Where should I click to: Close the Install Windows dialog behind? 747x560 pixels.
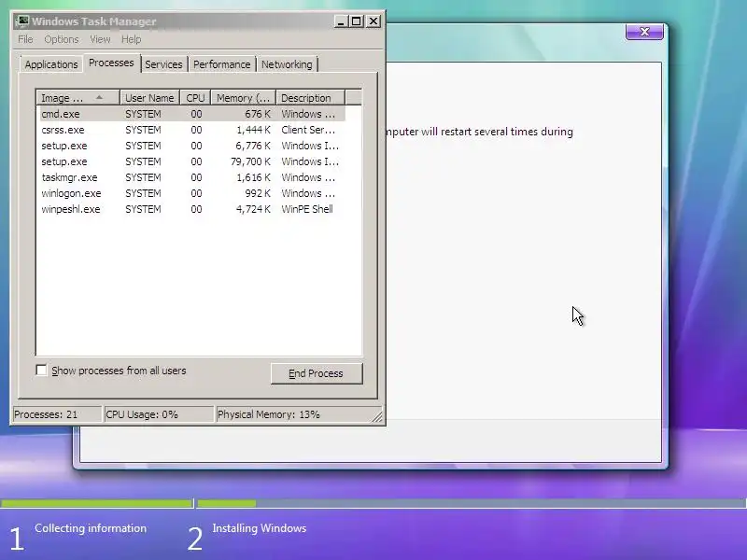pyautogui.click(x=644, y=32)
